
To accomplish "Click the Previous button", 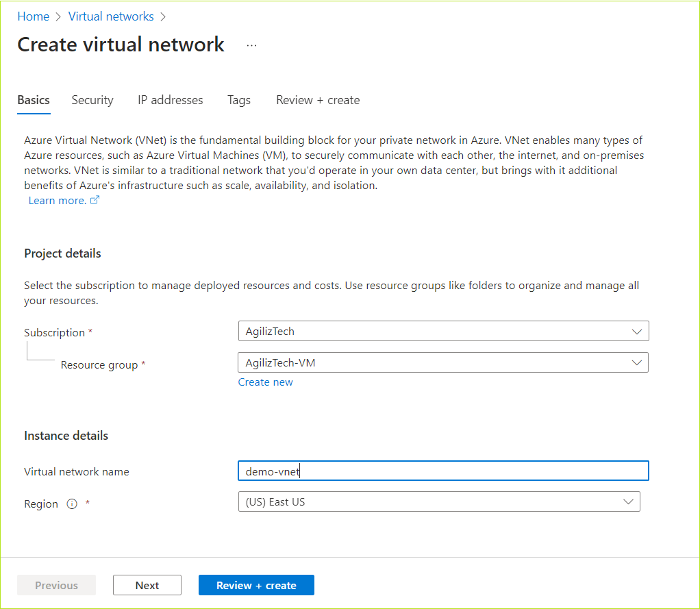I will click(x=56, y=584).
